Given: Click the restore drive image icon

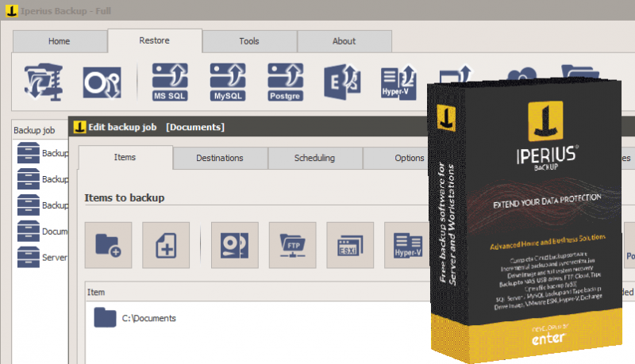Looking at the screenshot, I should coord(102,82).
